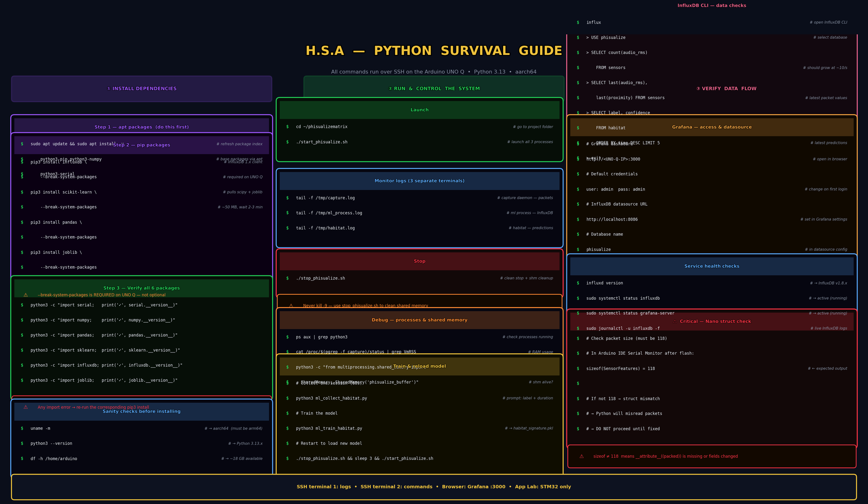
Task: Click the 'import joblib' verify command
Action: (104, 380)
